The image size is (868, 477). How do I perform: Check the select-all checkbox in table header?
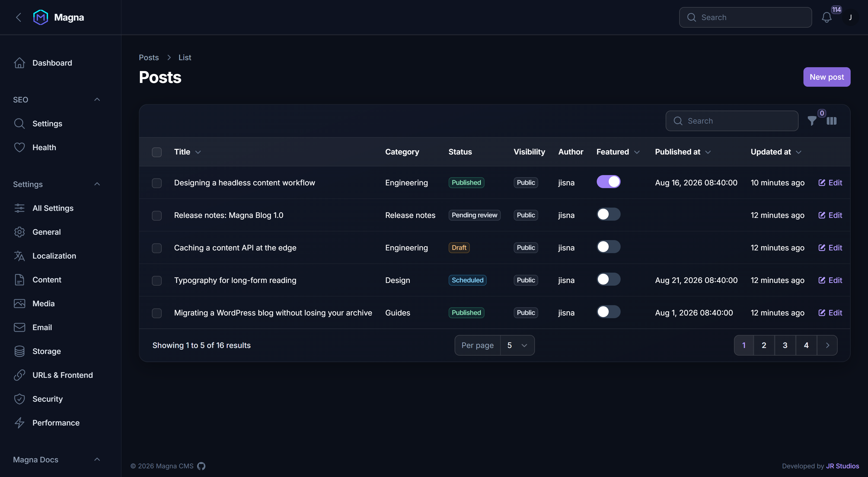point(157,152)
